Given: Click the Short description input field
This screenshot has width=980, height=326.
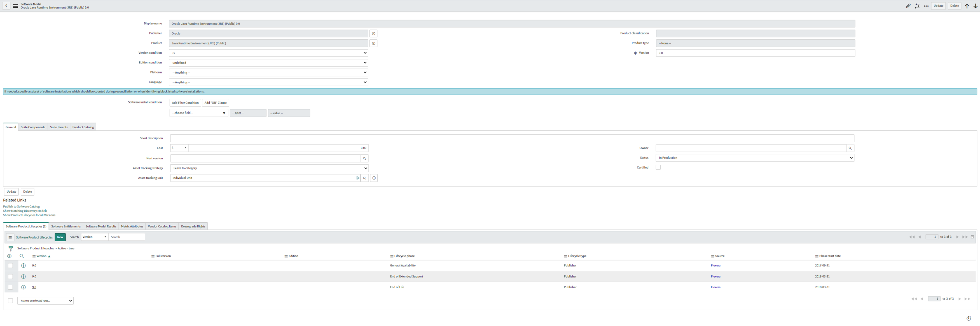Looking at the screenshot, I should click(x=512, y=138).
